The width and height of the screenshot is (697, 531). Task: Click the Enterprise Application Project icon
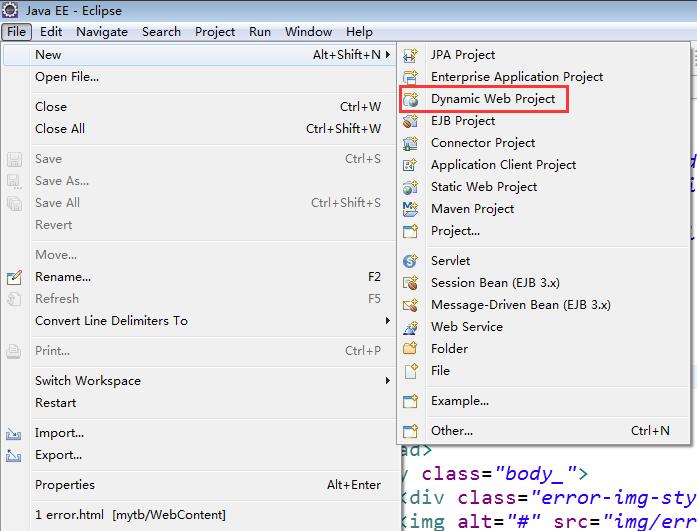(x=410, y=77)
